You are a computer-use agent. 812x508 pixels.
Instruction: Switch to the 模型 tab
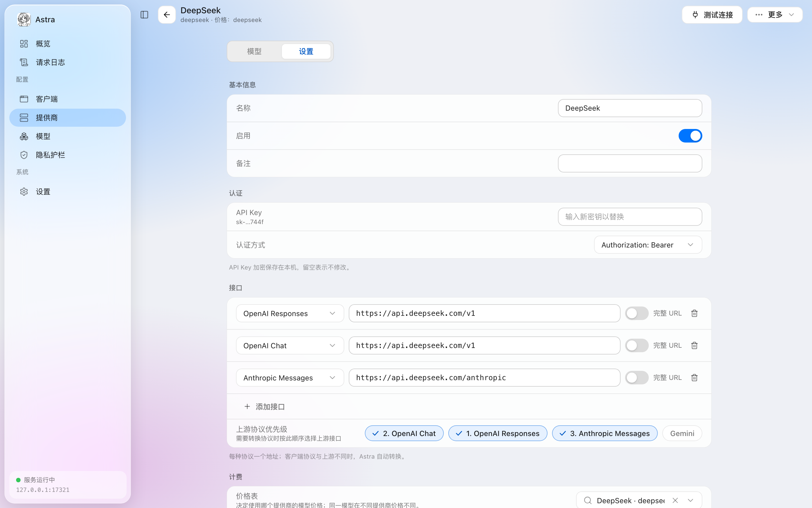coord(254,51)
